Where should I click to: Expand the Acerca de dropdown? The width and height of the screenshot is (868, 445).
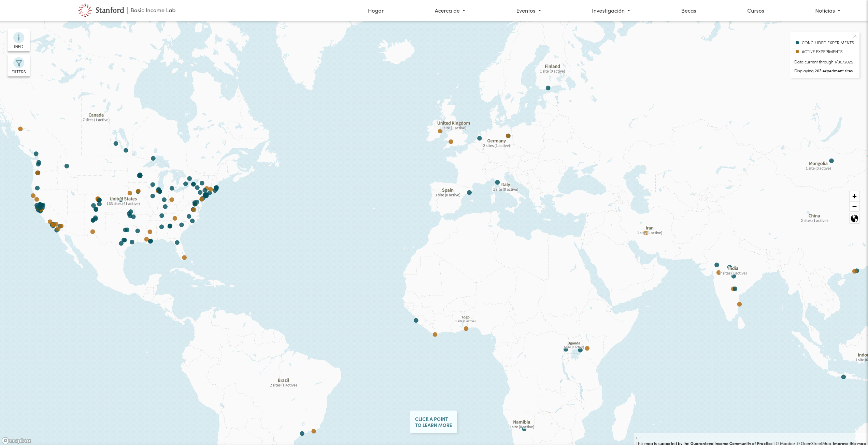450,11
